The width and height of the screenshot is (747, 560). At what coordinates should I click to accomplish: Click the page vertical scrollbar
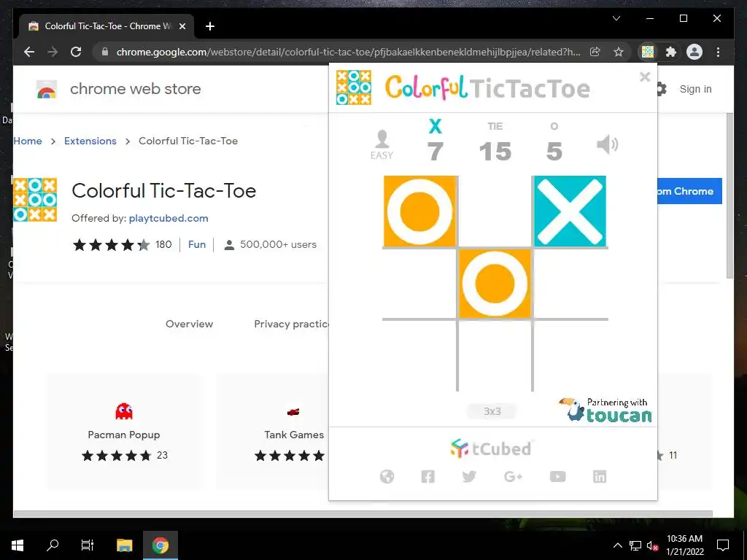pos(729,195)
